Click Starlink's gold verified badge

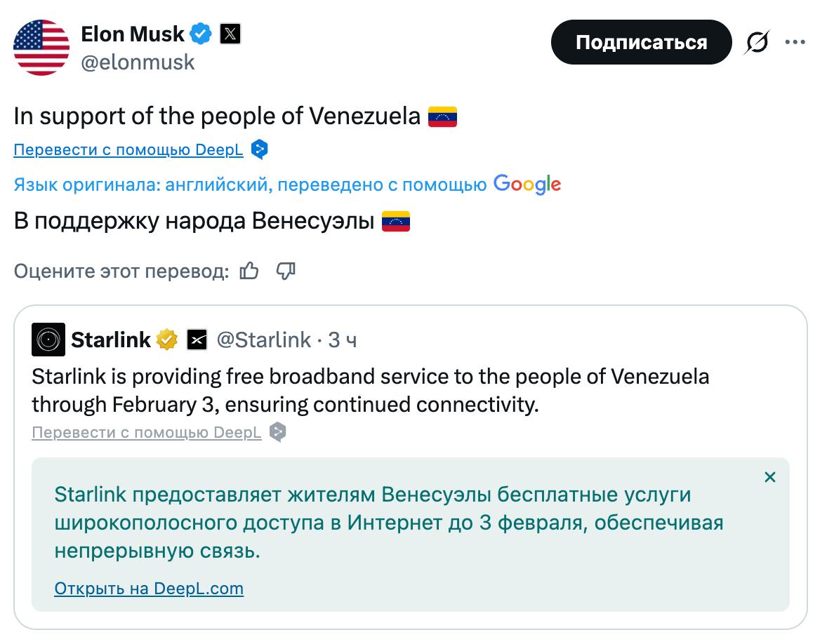[166, 339]
